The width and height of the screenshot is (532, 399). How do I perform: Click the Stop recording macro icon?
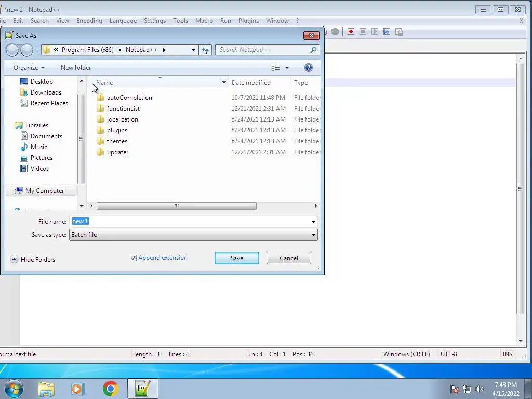click(363, 32)
